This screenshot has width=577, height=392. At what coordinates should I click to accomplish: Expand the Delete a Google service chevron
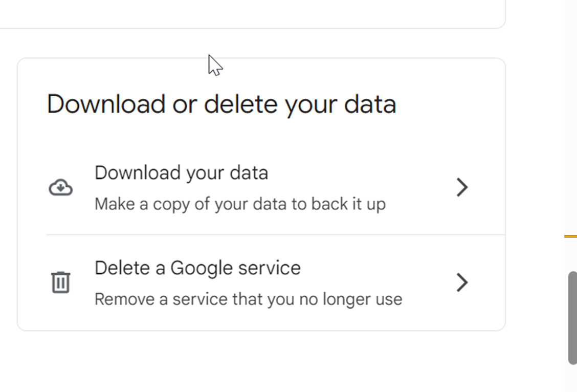462,282
